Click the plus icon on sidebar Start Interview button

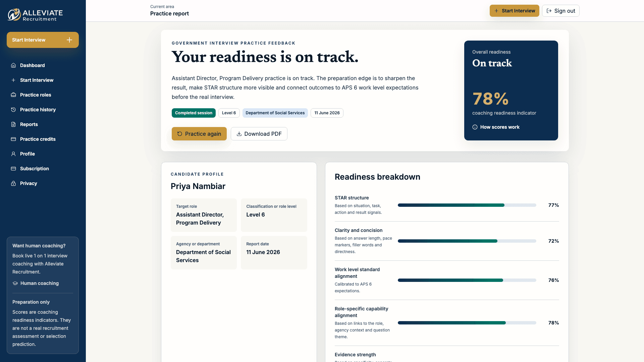(x=69, y=40)
